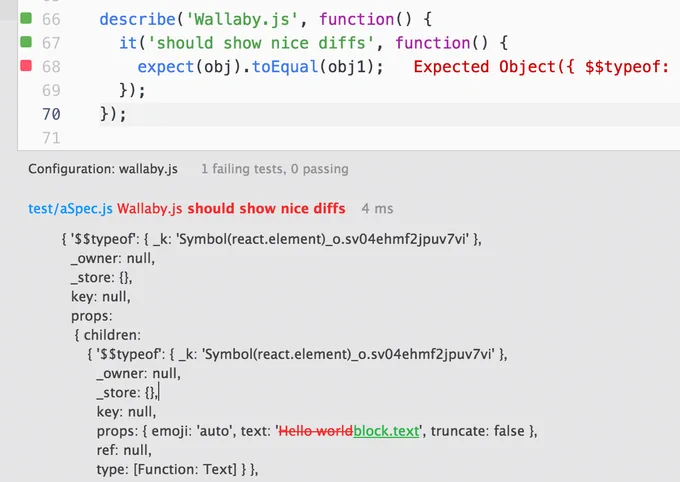This screenshot has height=482, width=680.
Task: Click failing test 'should show nice diffs'
Action: pos(266,209)
